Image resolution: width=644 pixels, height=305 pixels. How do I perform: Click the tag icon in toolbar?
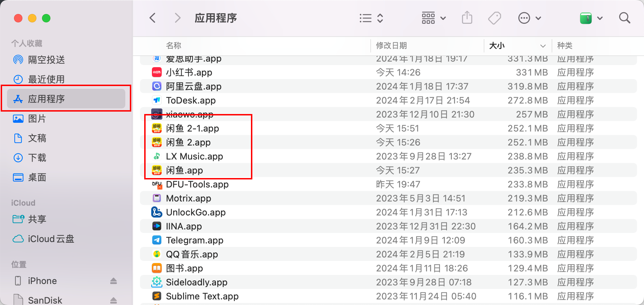pos(495,18)
